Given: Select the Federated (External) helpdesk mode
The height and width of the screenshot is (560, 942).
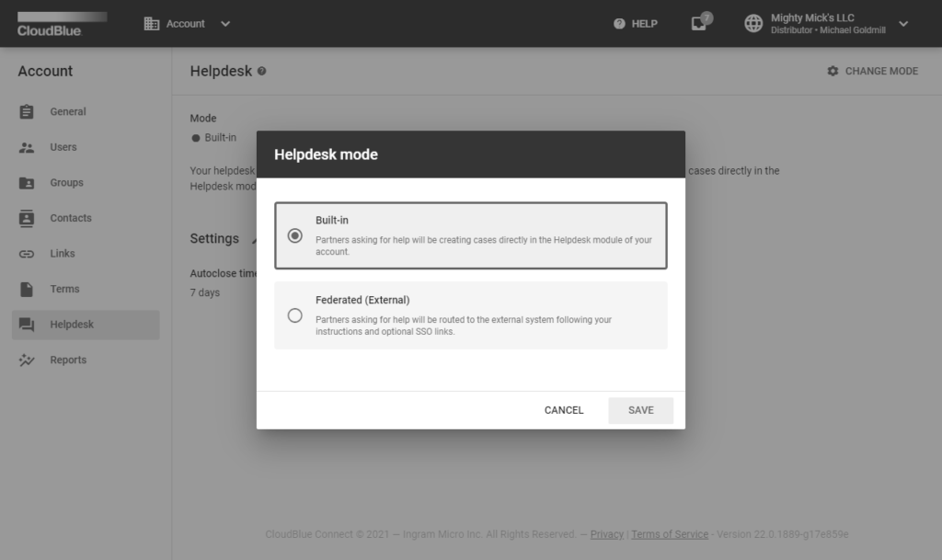Looking at the screenshot, I should click(294, 315).
